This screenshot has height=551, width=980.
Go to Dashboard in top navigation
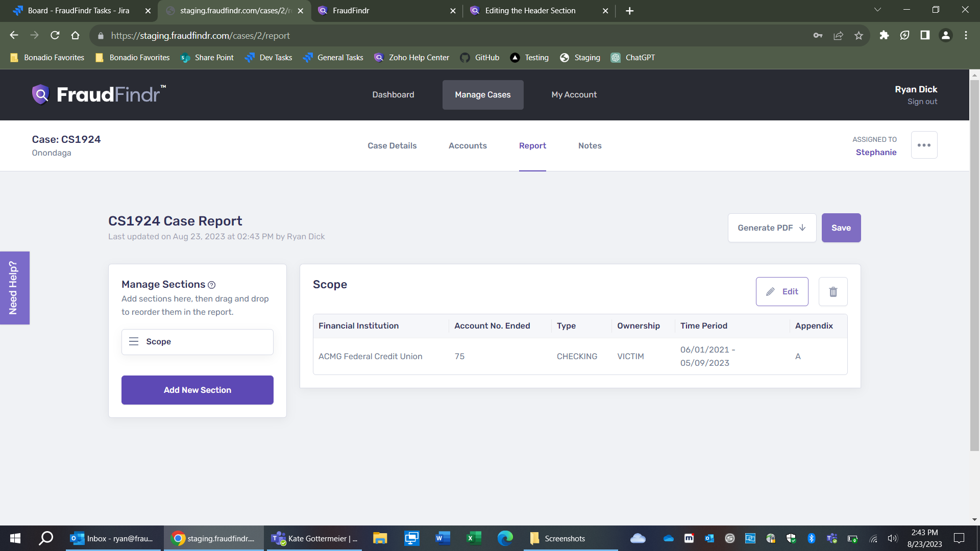pos(393,95)
